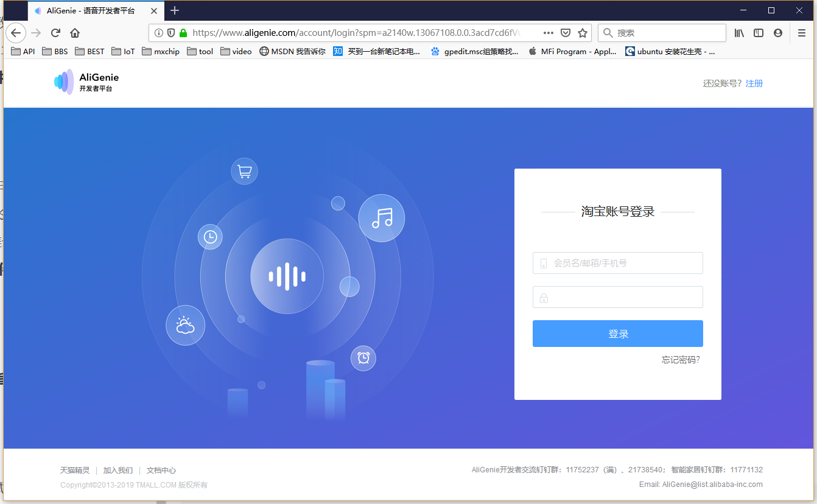Show site information icon in address bar
The height and width of the screenshot is (504, 817).
(159, 33)
